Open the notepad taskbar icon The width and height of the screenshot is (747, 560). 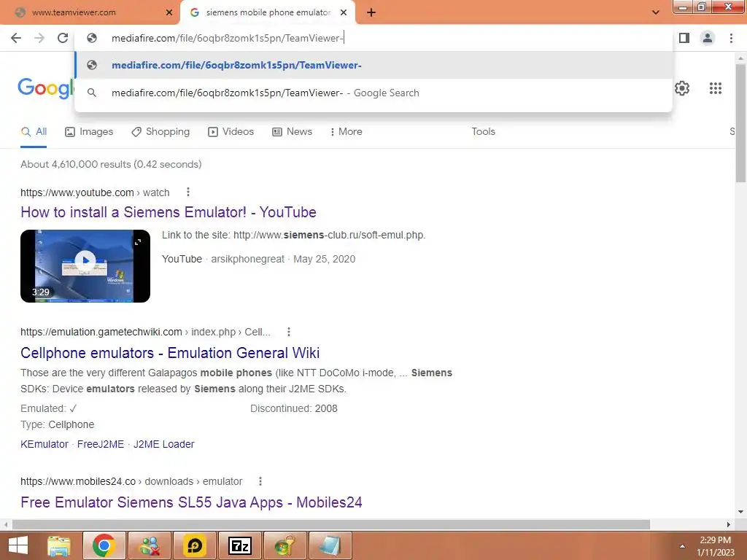click(330, 545)
